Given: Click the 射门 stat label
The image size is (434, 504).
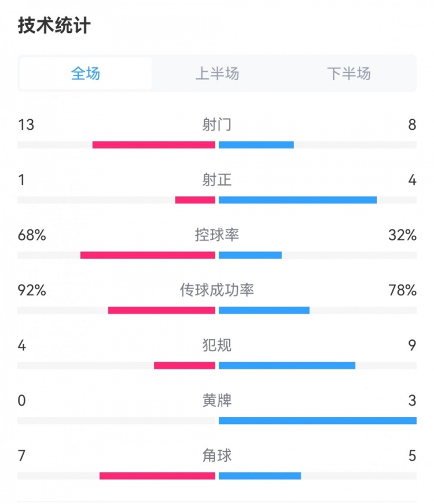Looking at the screenshot, I should coord(217,125).
